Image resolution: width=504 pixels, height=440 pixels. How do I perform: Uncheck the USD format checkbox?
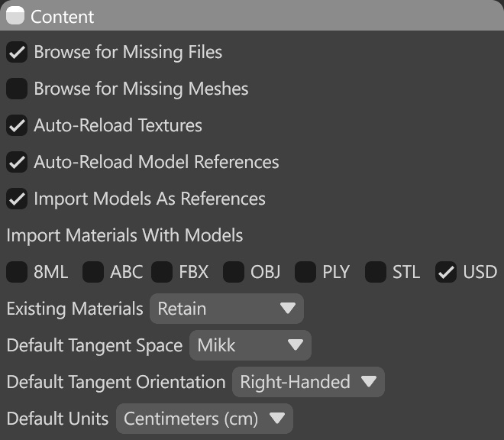pyautogui.click(x=446, y=272)
